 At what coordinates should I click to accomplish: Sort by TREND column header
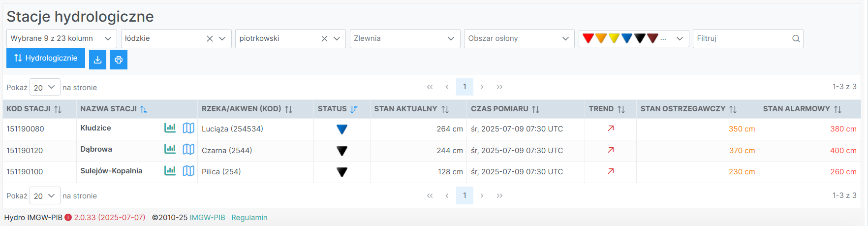(621, 109)
